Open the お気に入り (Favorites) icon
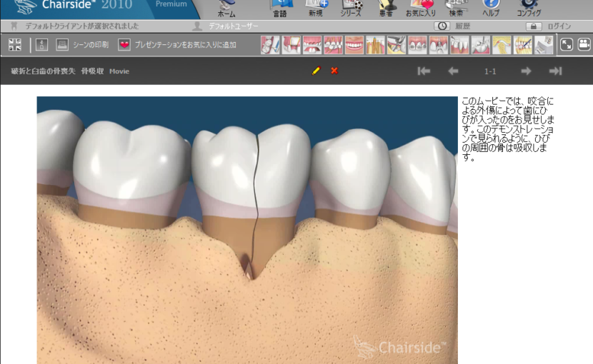593x364 pixels. 422,8
